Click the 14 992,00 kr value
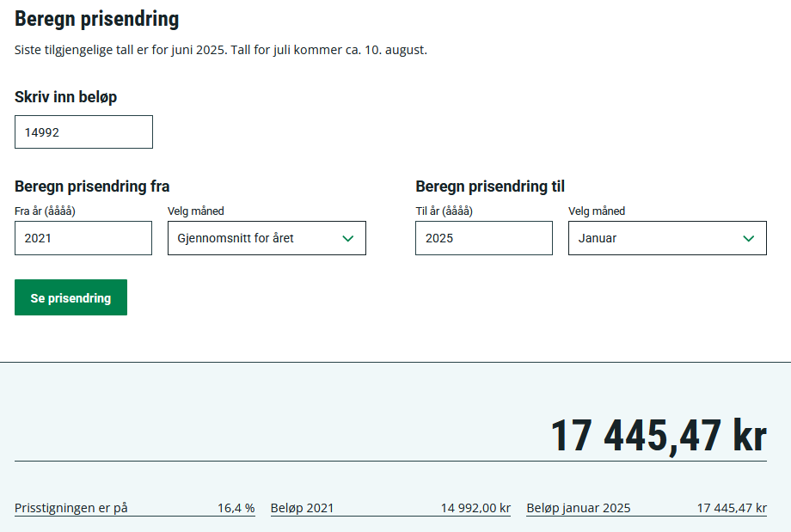This screenshot has width=791, height=532. (x=475, y=508)
